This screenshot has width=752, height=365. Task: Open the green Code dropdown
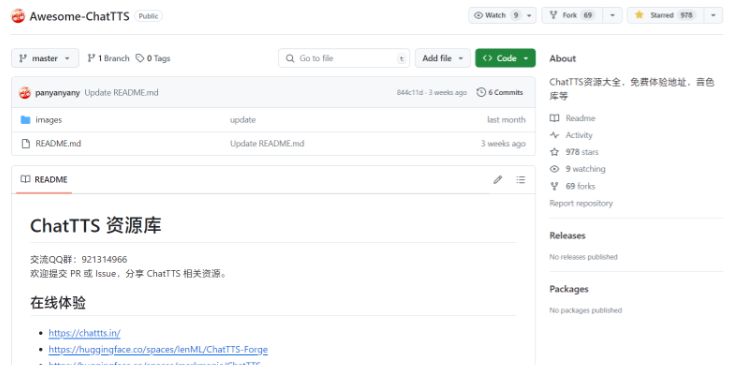coord(505,58)
